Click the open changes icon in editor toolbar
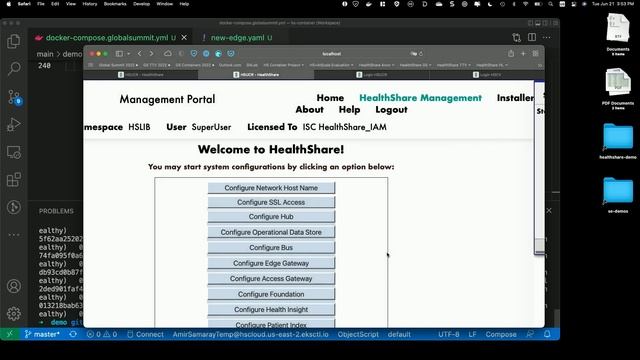640x360 pixels. point(517,38)
